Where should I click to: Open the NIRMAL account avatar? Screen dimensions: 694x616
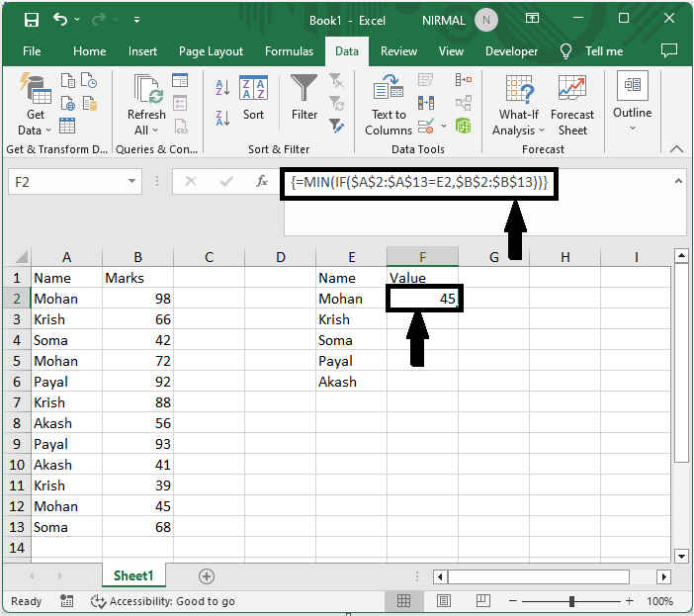coord(486,20)
